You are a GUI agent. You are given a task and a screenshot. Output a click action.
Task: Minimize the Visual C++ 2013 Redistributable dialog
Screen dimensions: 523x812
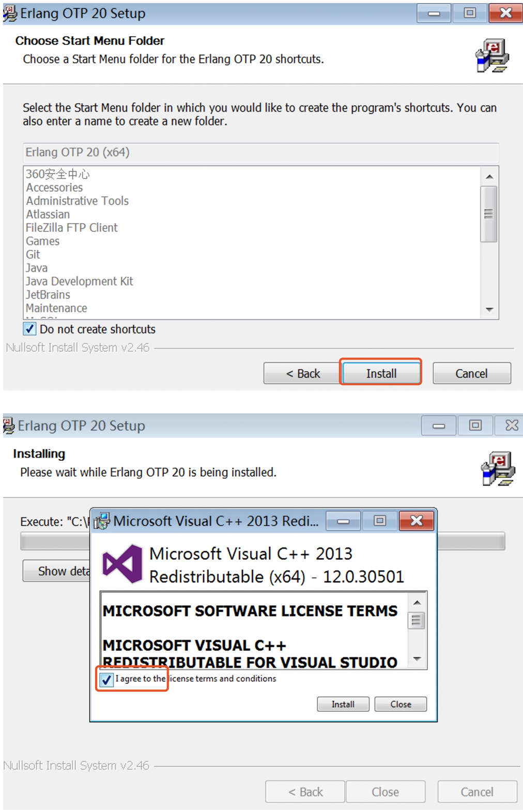[x=343, y=521]
